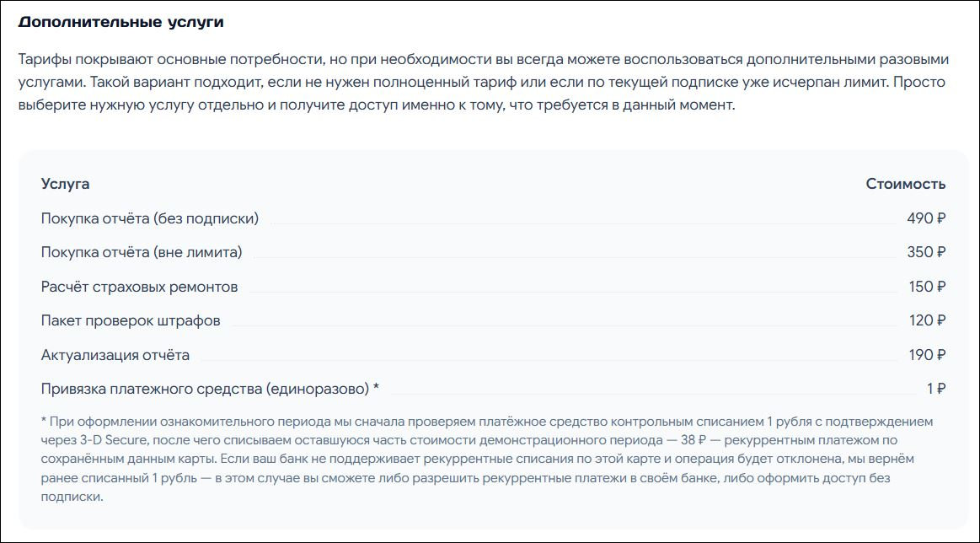Click the "Услуга" column header
980x543 pixels.
65,184
